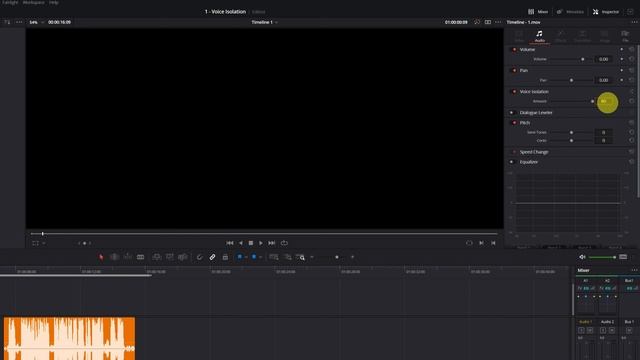
Task: Click the Pan value field
Action: (603, 80)
